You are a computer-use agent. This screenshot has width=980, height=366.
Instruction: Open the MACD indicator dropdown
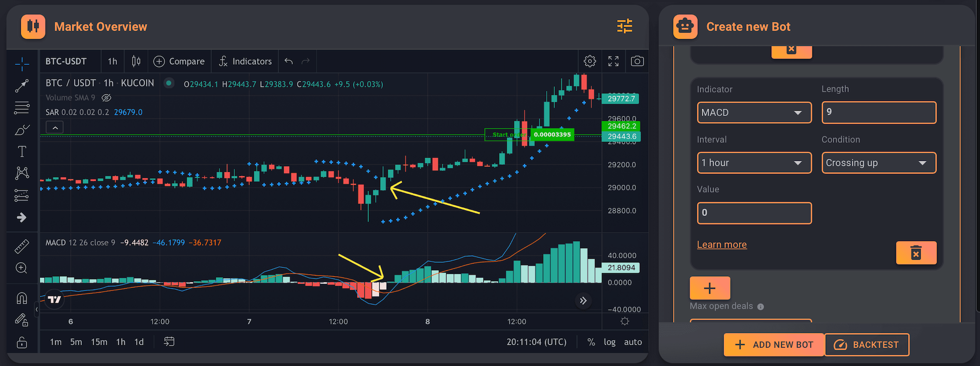[x=754, y=113]
